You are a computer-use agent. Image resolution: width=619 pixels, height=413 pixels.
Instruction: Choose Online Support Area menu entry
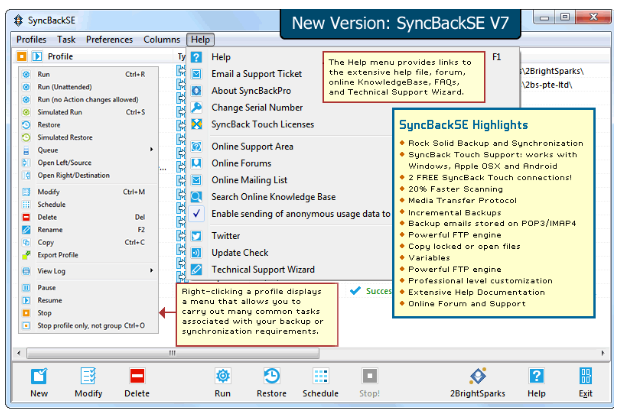[x=252, y=146]
